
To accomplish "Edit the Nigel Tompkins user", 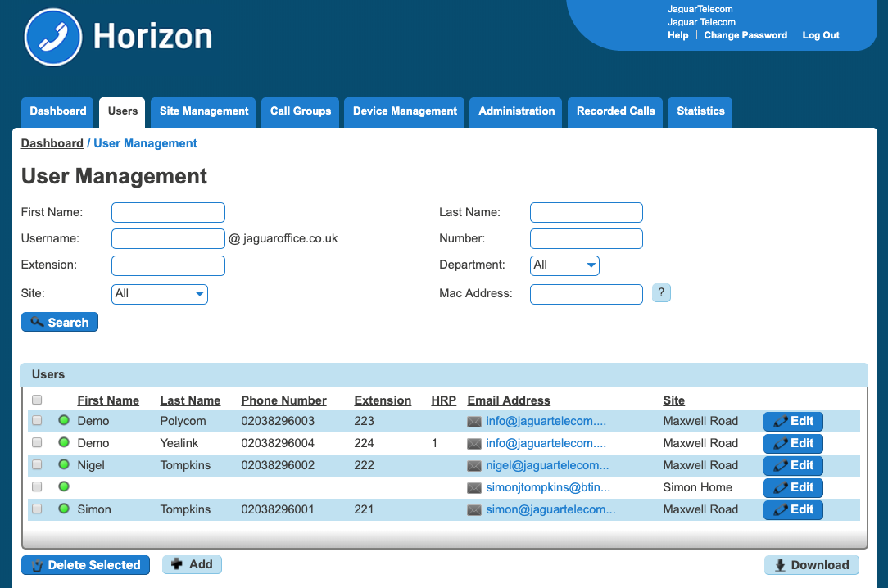I will point(793,465).
